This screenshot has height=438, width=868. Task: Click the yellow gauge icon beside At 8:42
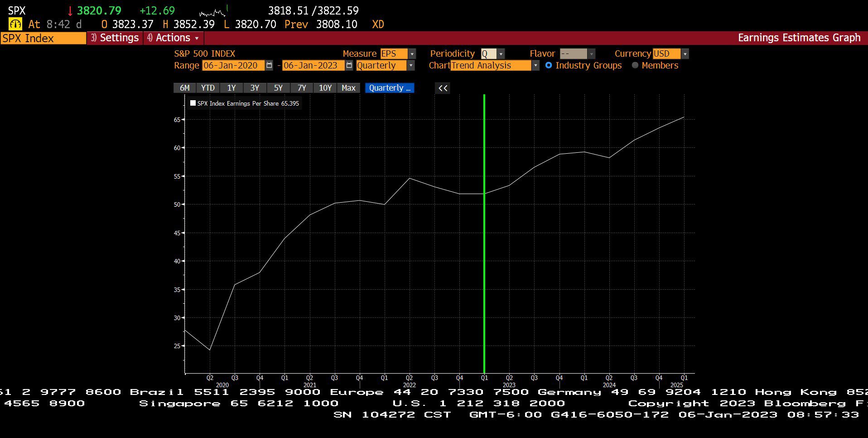pos(15,24)
